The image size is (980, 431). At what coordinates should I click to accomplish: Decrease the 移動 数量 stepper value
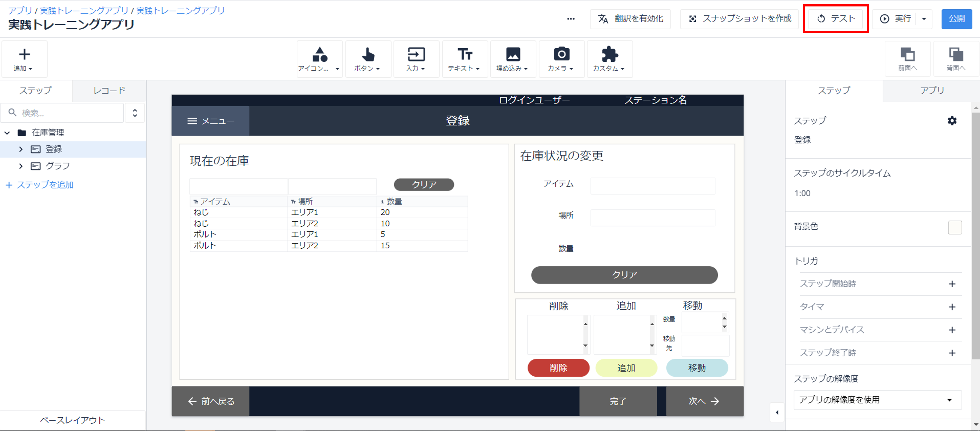tap(724, 327)
